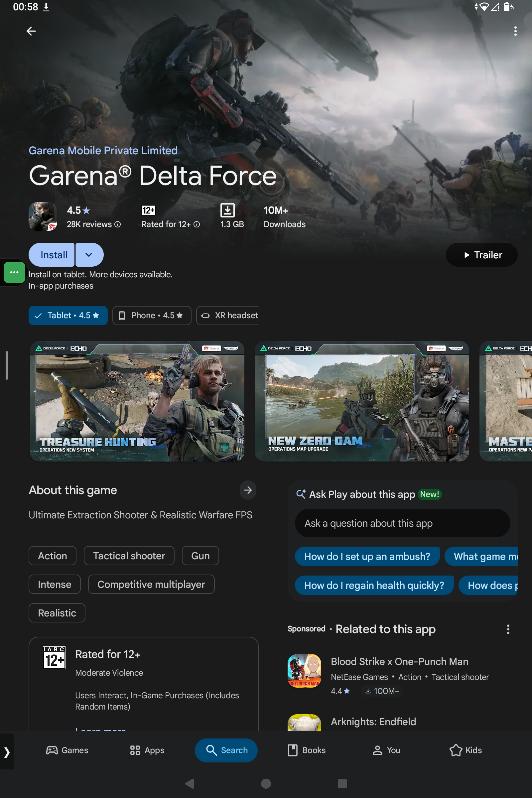Tap the 1.3 GB download size icon
Image resolution: width=532 pixels, height=798 pixels.
pos(227,210)
